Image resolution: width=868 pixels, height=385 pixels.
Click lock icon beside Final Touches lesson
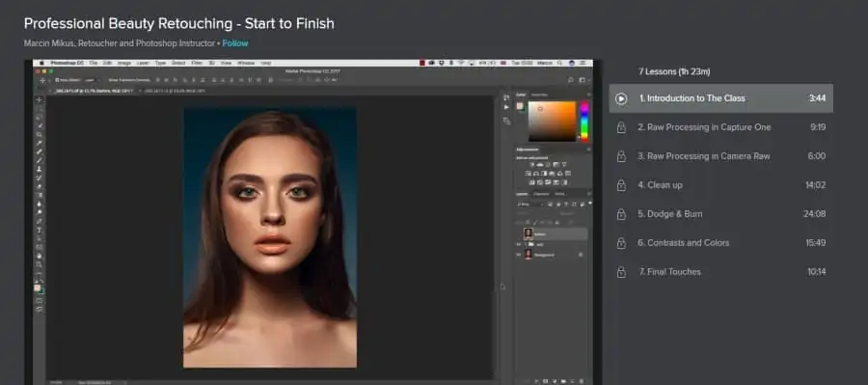(x=621, y=271)
